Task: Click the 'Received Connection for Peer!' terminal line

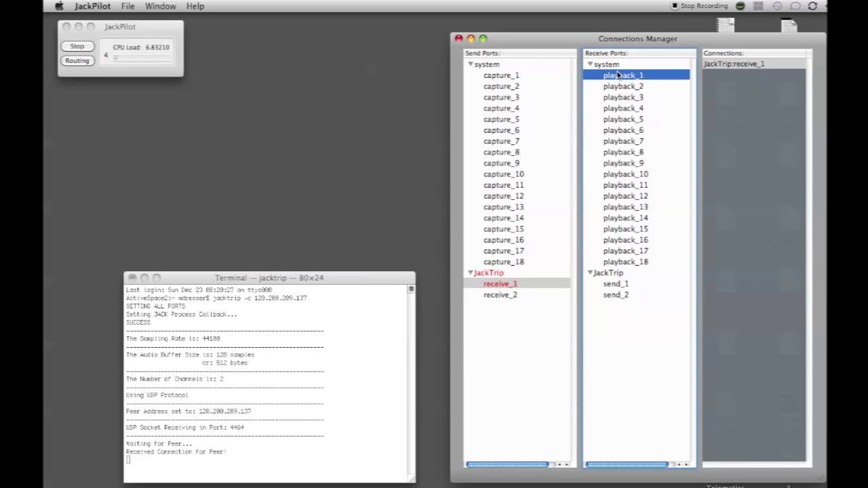Action: coord(176,452)
